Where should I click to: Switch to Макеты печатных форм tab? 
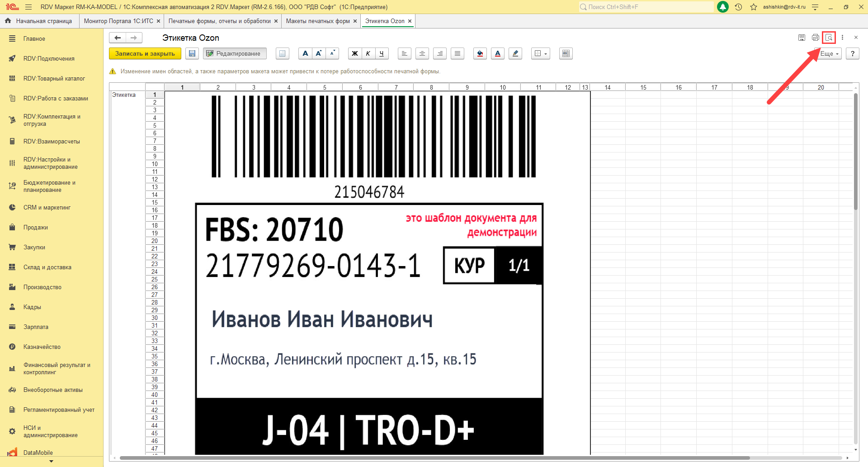[x=318, y=21]
